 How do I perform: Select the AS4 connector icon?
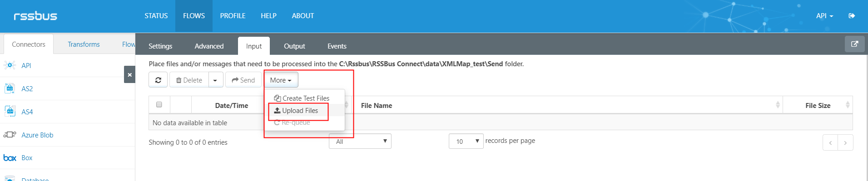[x=10, y=112]
